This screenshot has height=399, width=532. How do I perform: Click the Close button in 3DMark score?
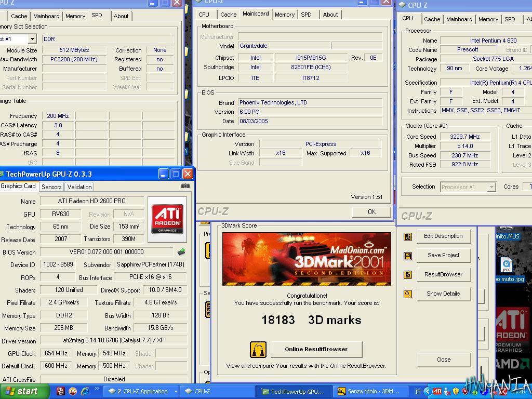coord(444,360)
